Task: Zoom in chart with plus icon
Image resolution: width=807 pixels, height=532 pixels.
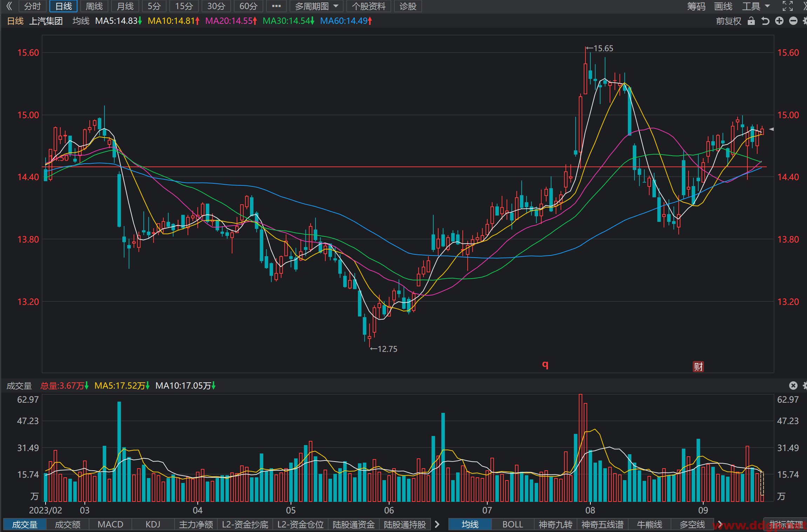Action: [779, 21]
